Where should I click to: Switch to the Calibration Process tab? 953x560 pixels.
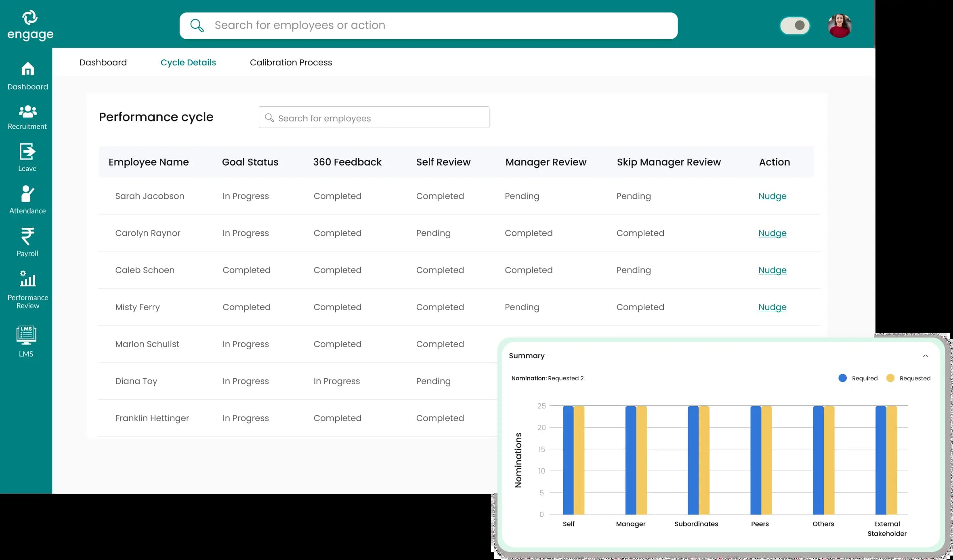coord(291,62)
